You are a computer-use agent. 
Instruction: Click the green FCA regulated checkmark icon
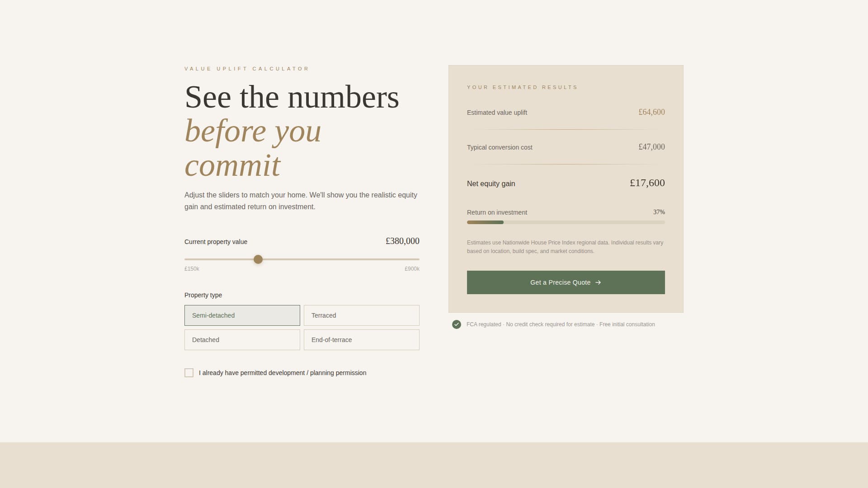457,324
